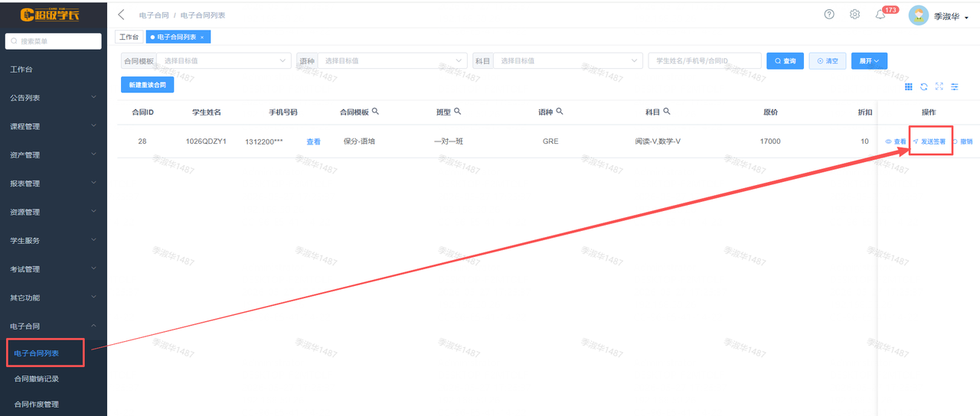Click the 新建重读合同 button

(147, 85)
